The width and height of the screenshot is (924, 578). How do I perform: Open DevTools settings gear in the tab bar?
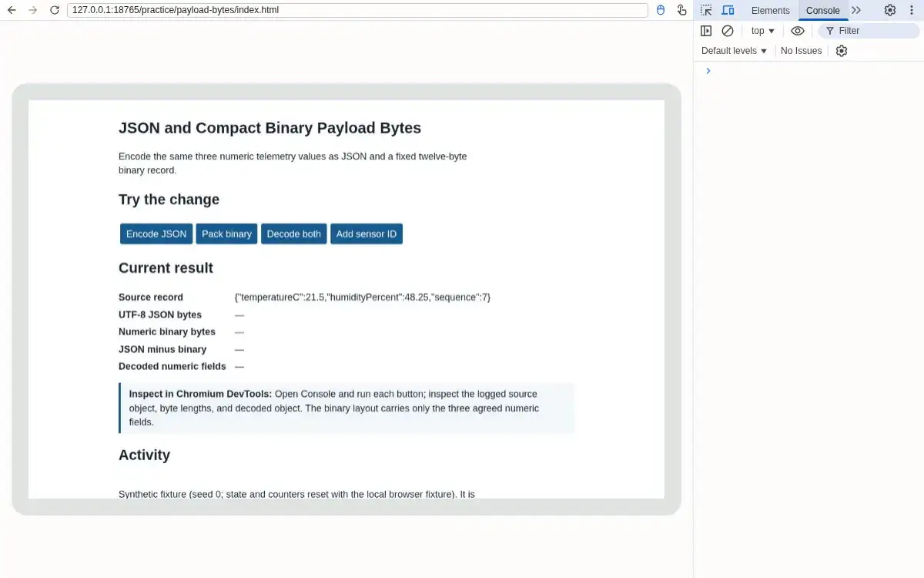pos(890,10)
